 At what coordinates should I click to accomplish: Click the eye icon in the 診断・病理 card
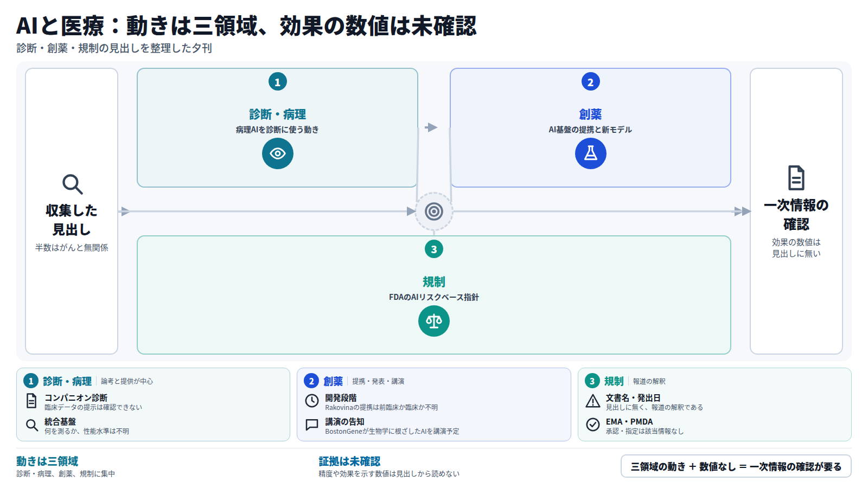click(278, 153)
